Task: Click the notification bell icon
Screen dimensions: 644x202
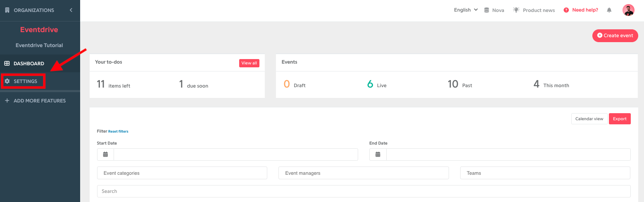Action: [x=609, y=10]
